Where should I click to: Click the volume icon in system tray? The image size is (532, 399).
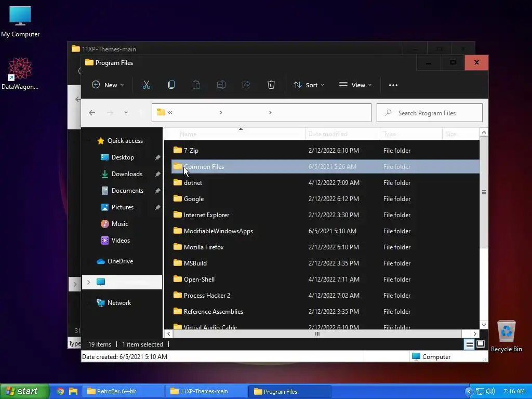click(x=490, y=391)
